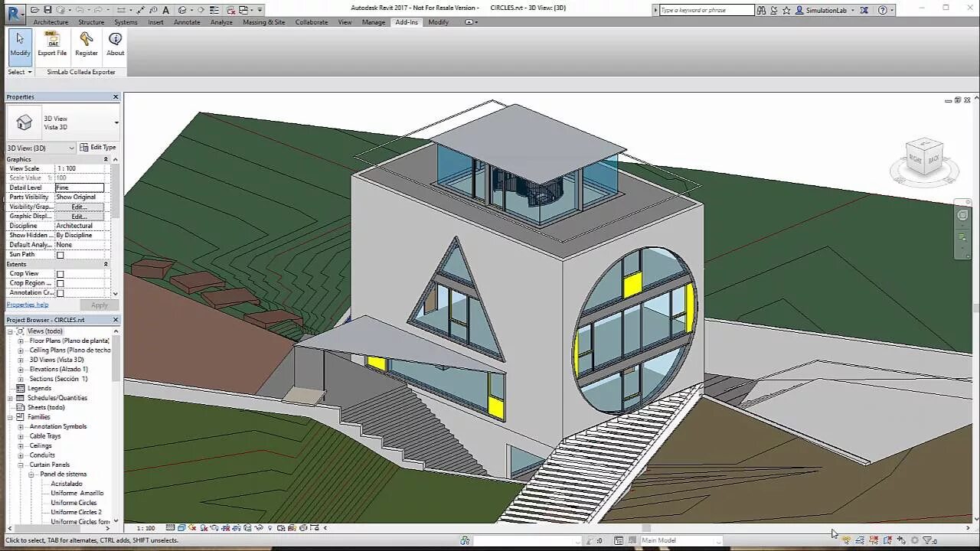Click the Default 3D View icon

coord(182,10)
